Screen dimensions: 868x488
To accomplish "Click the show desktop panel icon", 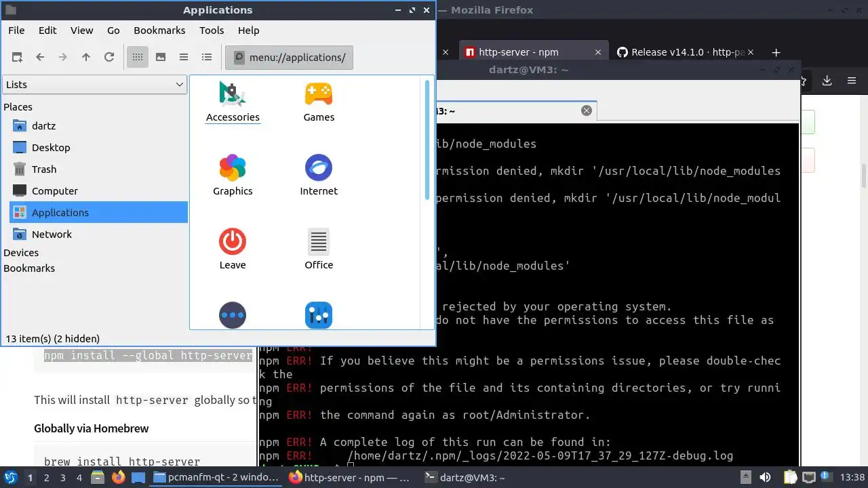I will coord(138,477).
